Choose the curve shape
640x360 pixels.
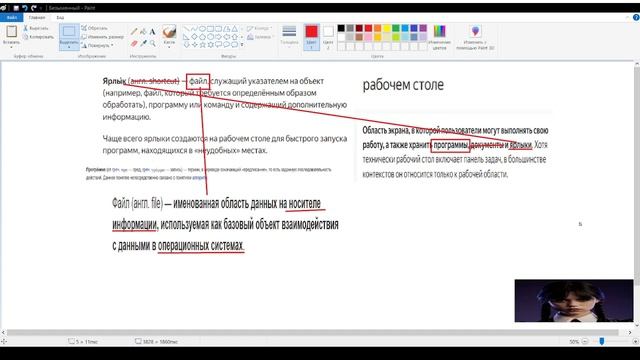[194, 29]
